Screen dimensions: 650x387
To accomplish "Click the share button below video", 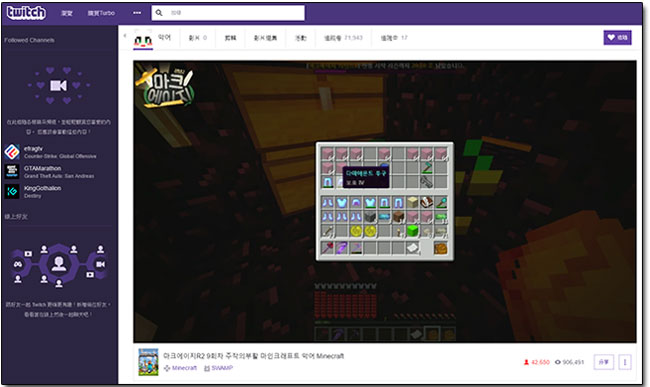I will click(x=604, y=362).
